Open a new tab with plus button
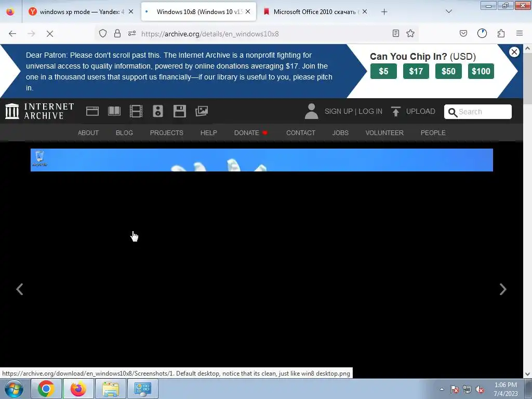This screenshot has width=532, height=399. point(384,12)
